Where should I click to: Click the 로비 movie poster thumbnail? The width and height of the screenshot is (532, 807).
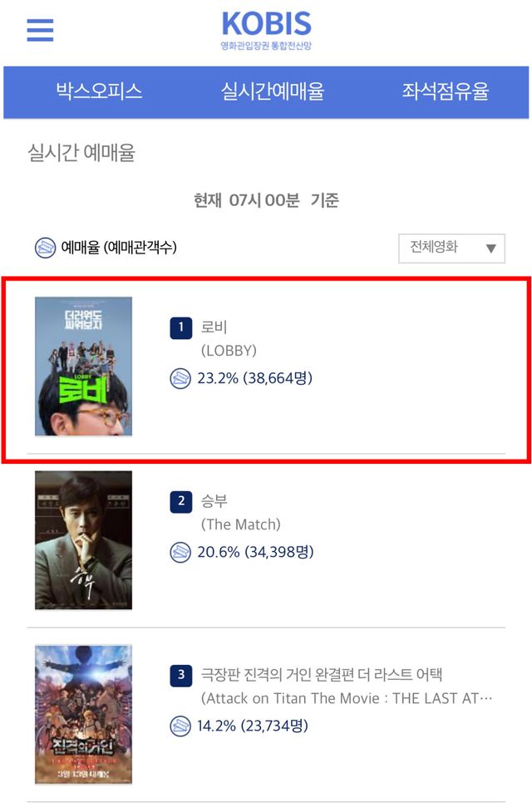point(83,367)
